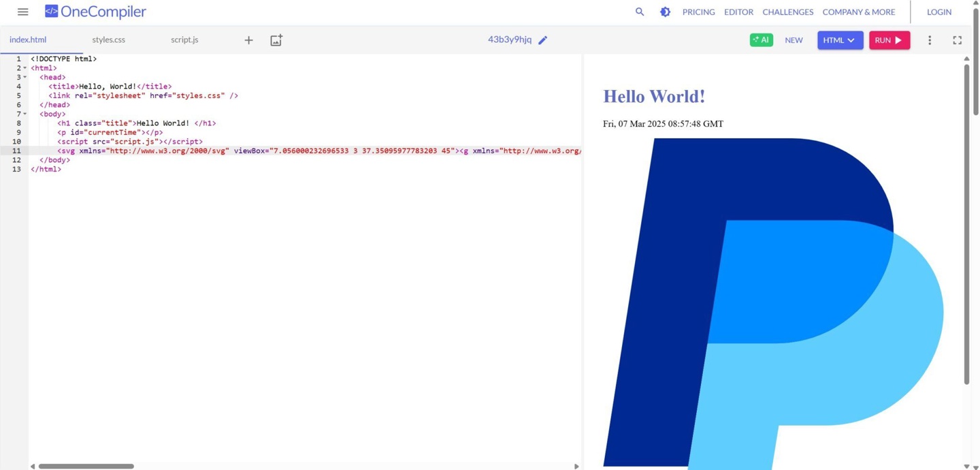Collapse the html tag fold arrow on line 2
980x470 pixels.
pos(25,68)
